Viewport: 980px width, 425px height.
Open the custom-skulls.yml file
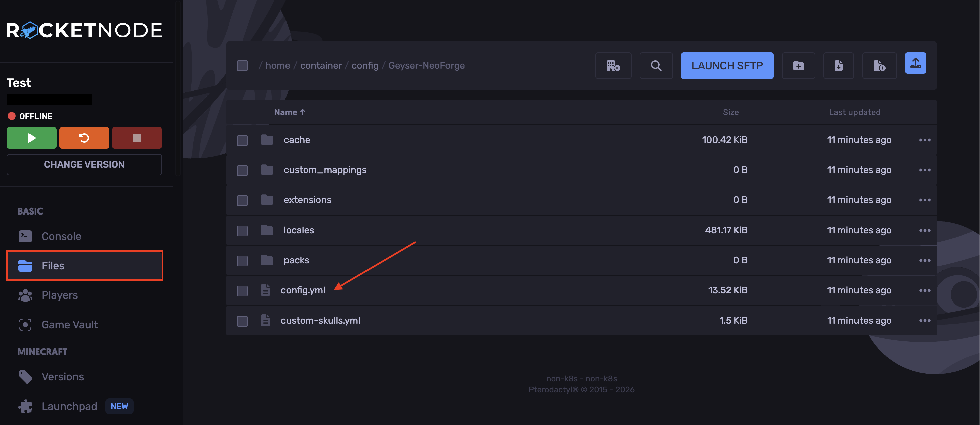[320, 320]
